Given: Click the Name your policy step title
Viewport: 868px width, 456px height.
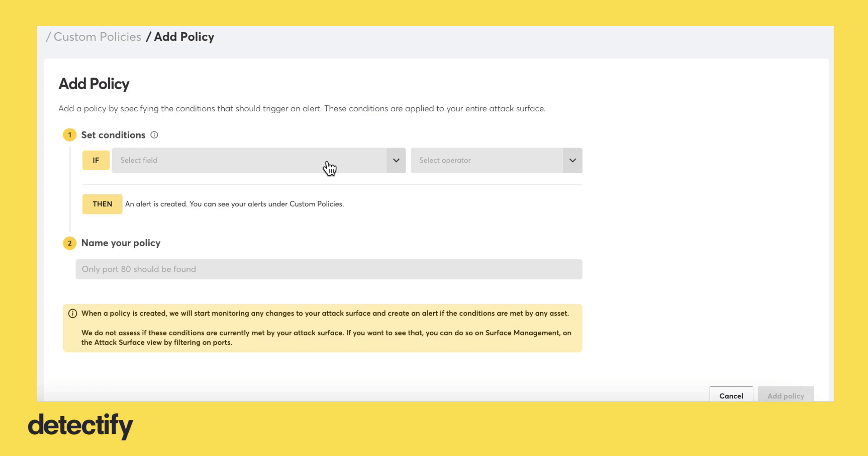Looking at the screenshot, I should click(x=121, y=243).
